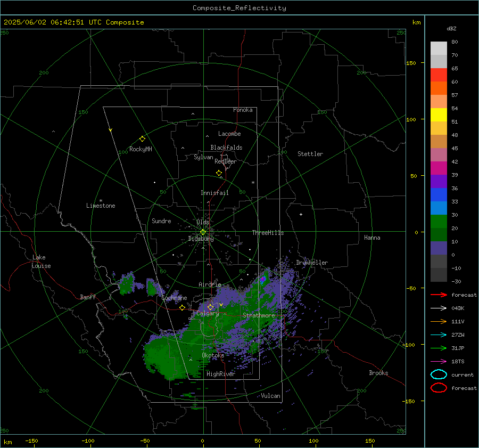479x448 pixels.
Task: Click the yellow diamond marker above Calgary label
Action: coord(210,307)
